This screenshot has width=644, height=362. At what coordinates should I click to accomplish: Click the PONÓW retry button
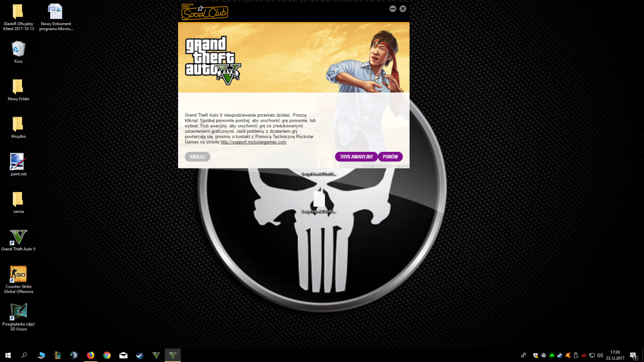point(390,157)
